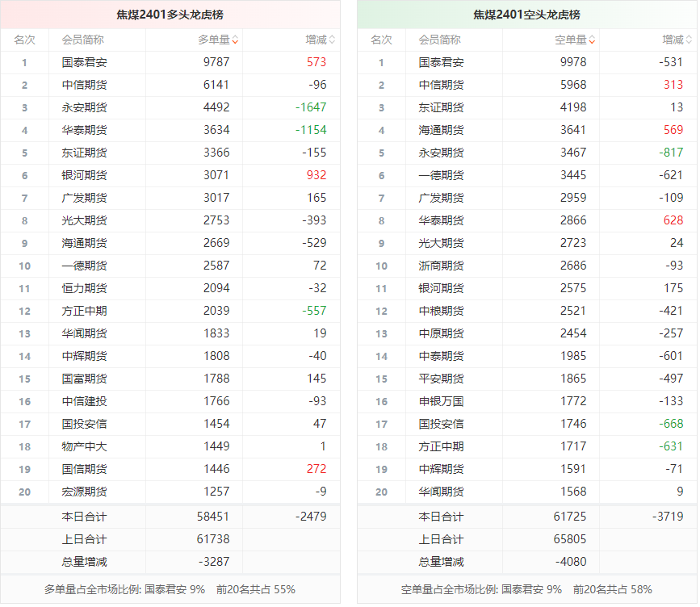Select 银河期货 in the long table
The height and width of the screenshot is (607, 700).
pyautogui.click(x=85, y=175)
